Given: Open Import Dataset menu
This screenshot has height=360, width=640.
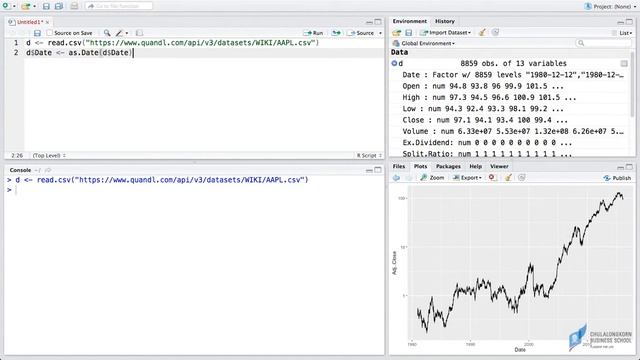Looking at the screenshot, I should (x=446, y=33).
